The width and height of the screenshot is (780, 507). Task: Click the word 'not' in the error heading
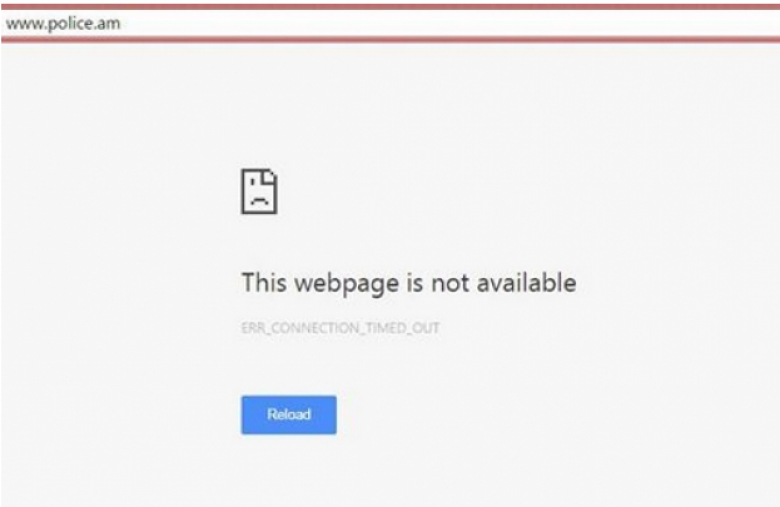450,282
